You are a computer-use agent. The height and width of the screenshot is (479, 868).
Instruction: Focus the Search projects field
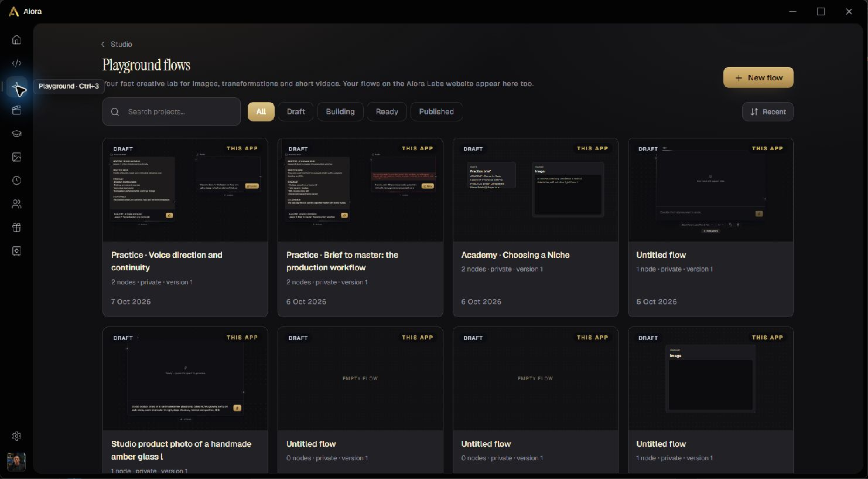point(172,112)
